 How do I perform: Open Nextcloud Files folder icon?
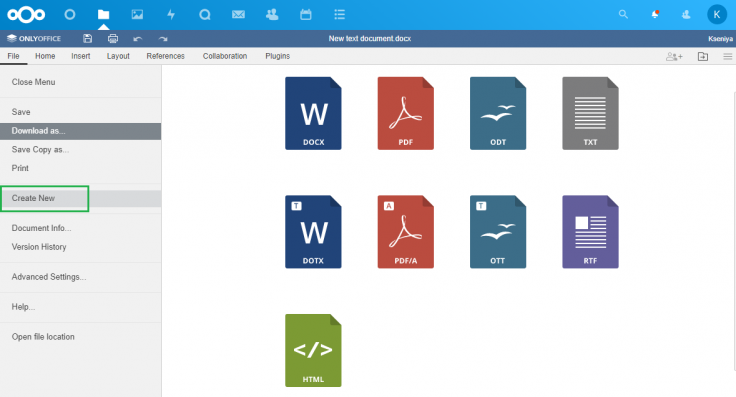click(103, 15)
